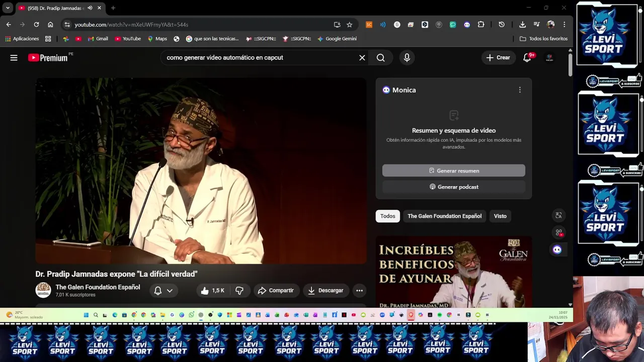Select the Todos filter chip
The height and width of the screenshot is (362, 644).
point(387,216)
